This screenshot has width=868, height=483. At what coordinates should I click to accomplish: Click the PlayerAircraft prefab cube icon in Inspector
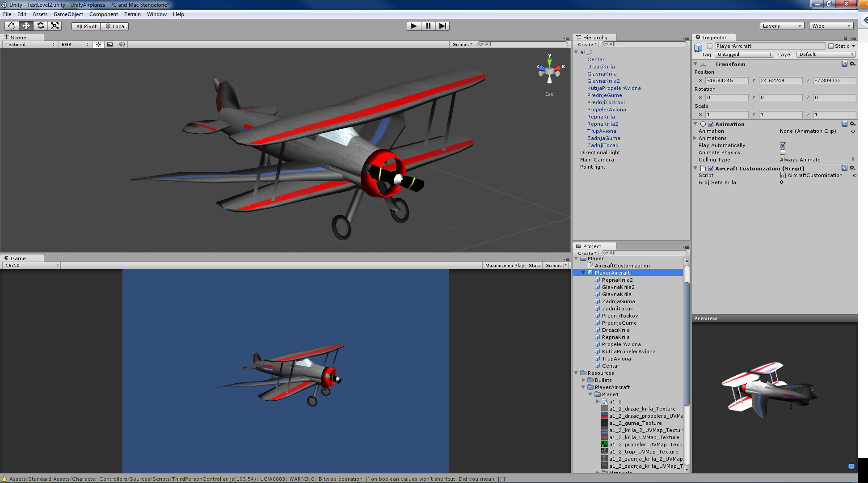(699, 47)
